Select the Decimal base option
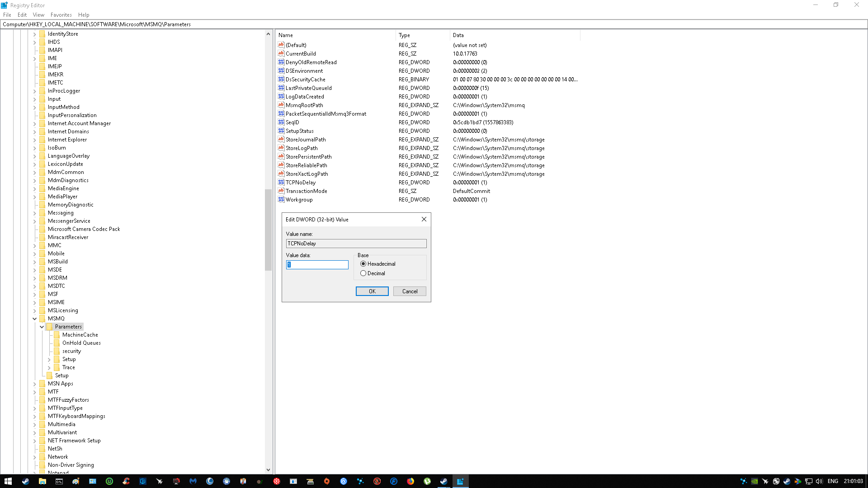Screen dimensions: 868x488 363,273
